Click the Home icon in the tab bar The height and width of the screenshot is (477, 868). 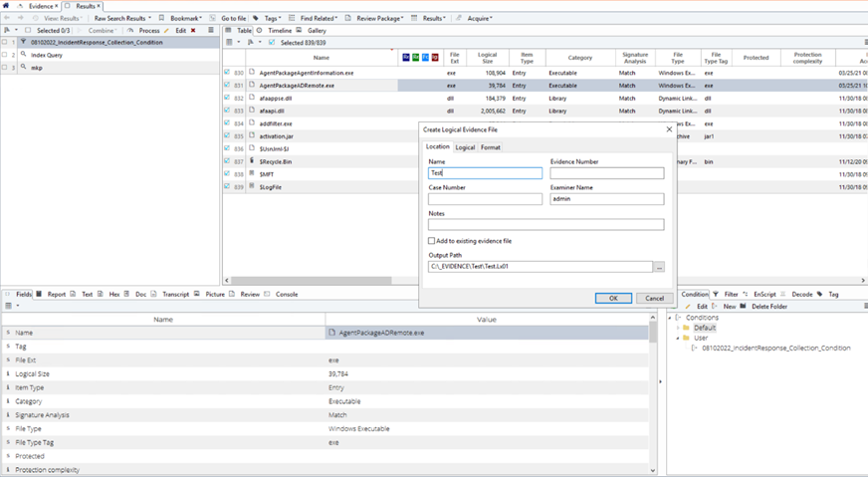(x=6, y=6)
